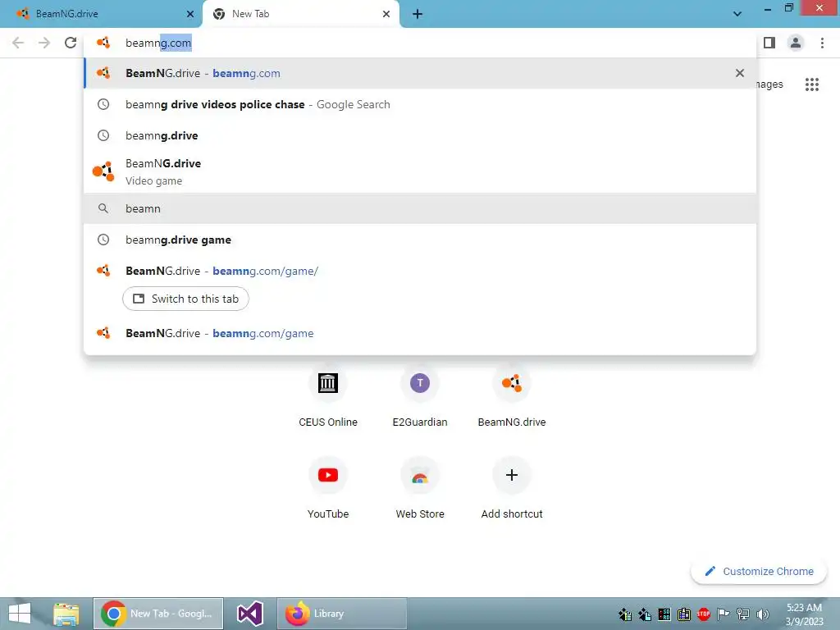Open network tray icon
The image size is (840, 630).
click(743, 614)
